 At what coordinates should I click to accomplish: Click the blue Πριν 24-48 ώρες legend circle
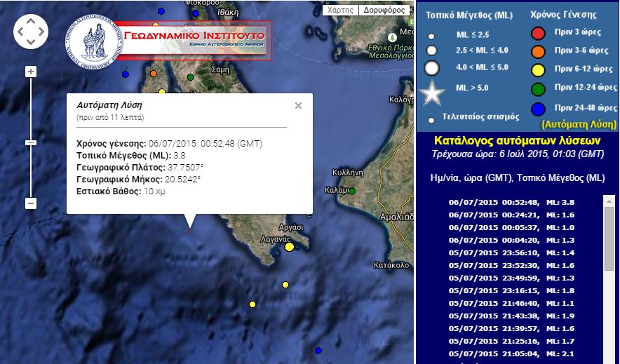click(538, 109)
